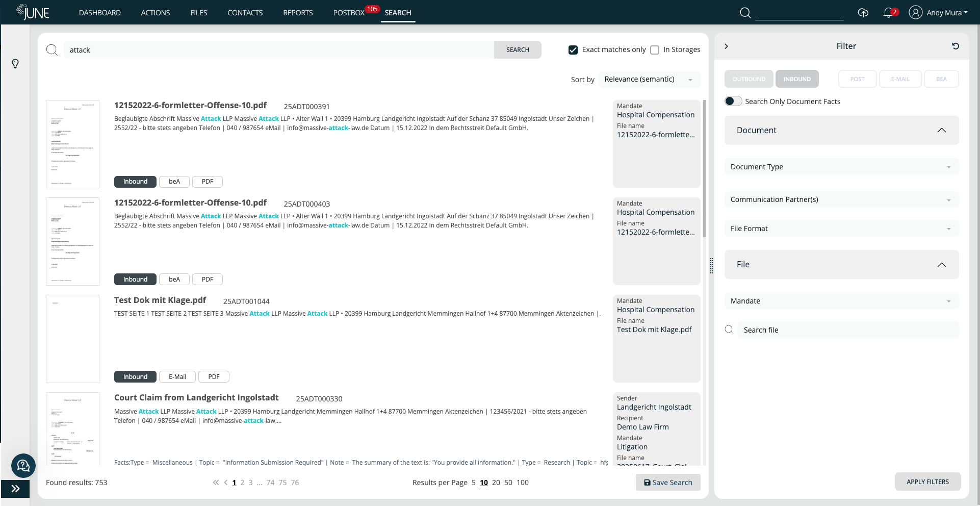Select 100 results per page

pos(522,482)
